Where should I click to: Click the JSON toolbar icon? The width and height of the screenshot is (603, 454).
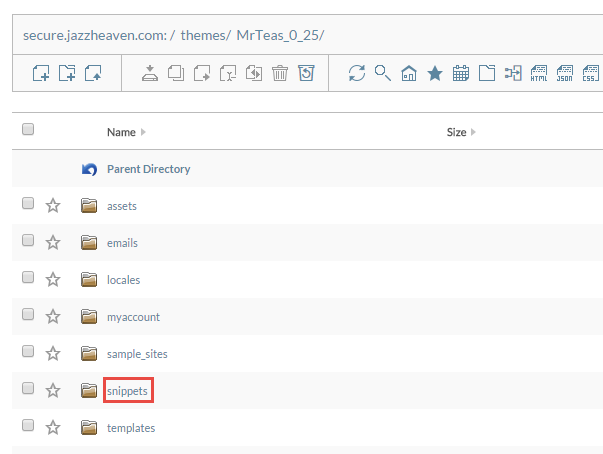click(565, 73)
